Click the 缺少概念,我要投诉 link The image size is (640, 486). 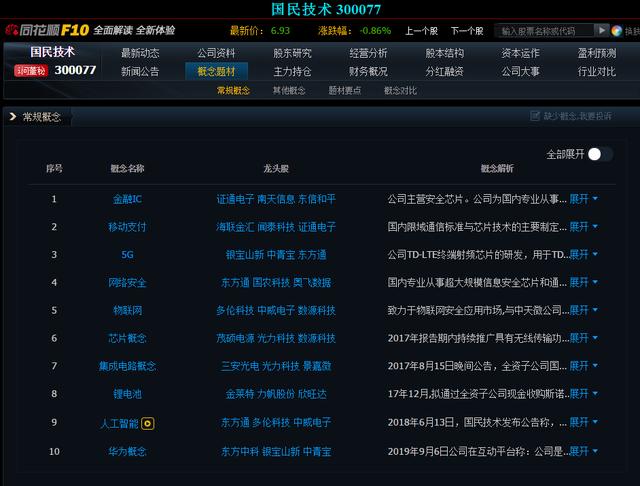point(577,116)
